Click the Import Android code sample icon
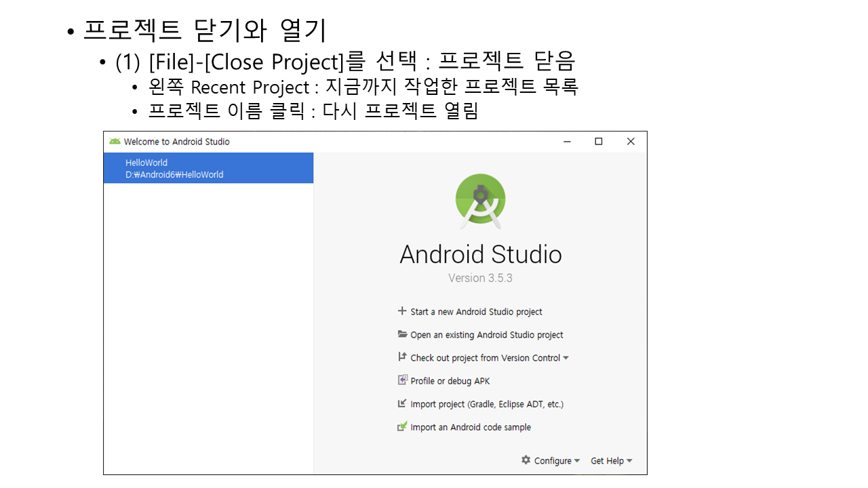 pos(402,427)
